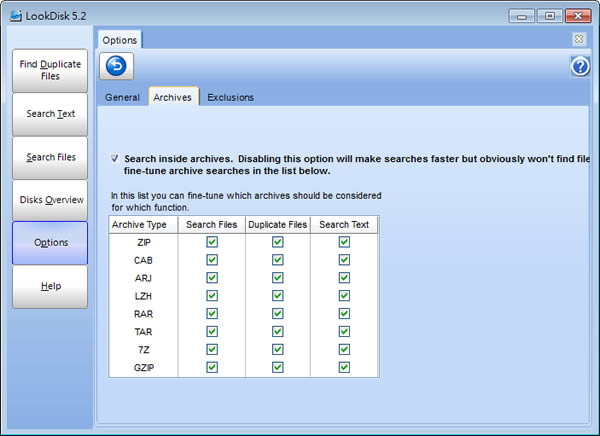This screenshot has height=436, width=600.
Task: Select the LZH archive type row label
Action: coord(143,296)
